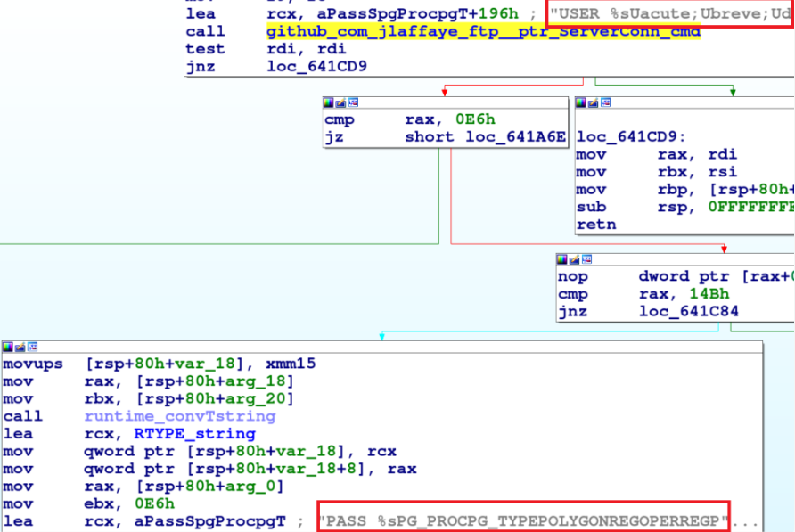Click the edit-name icon on the movups node
This screenshot has height=532, width=795.
click(20, 347)
